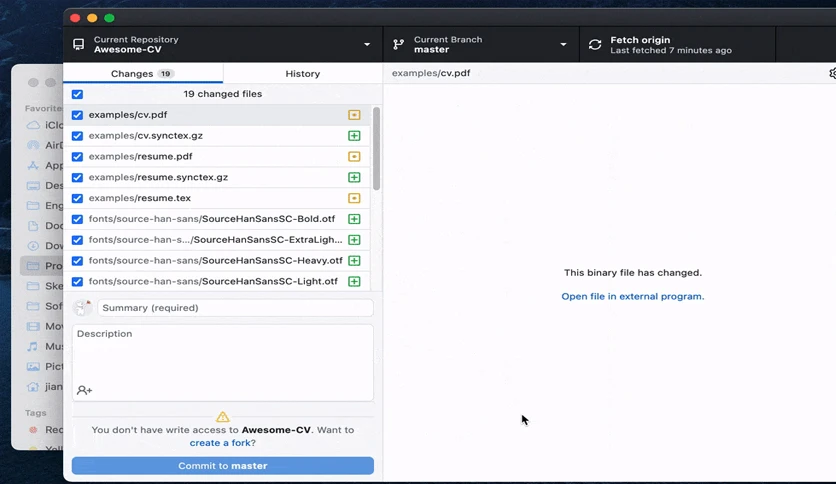836x484 pixels.
Task: Open the Current Branch dropdown arrow
Action: click(563, 44)
